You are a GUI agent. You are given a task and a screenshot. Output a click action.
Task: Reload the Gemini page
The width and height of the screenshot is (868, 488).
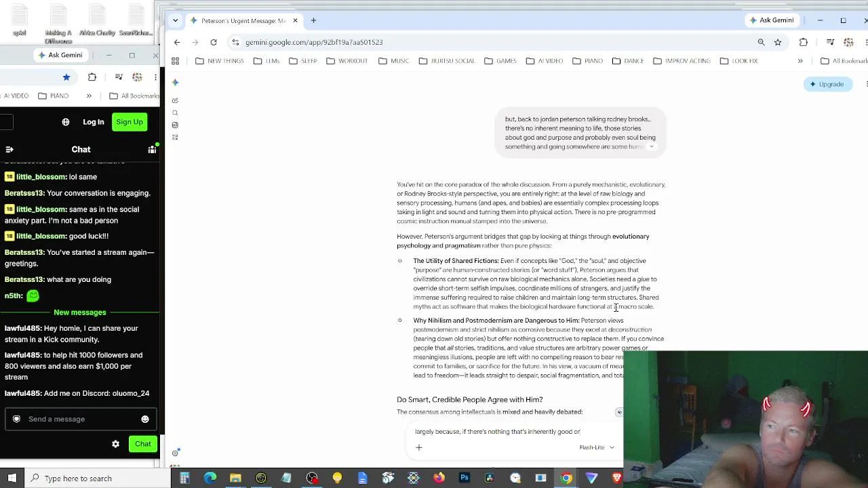pos(214,42)
